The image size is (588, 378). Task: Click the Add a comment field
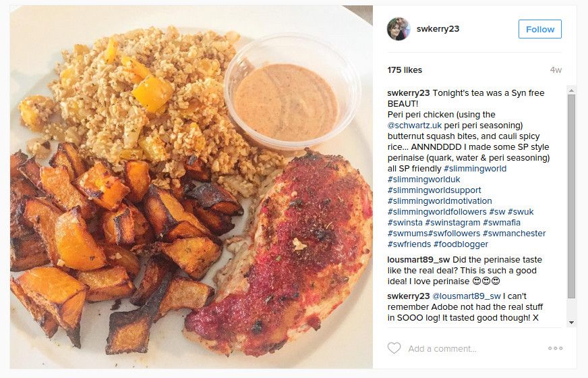click(442, 349)
